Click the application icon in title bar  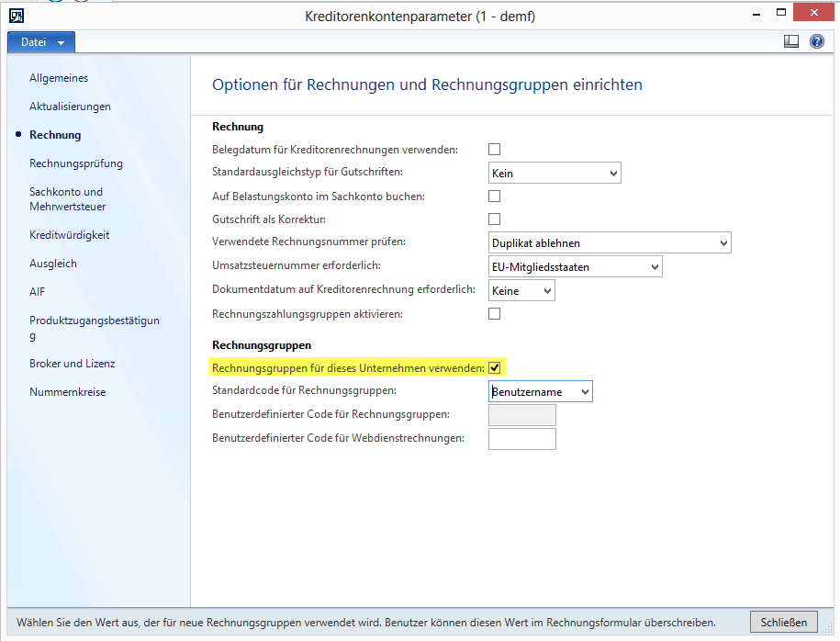17,16
